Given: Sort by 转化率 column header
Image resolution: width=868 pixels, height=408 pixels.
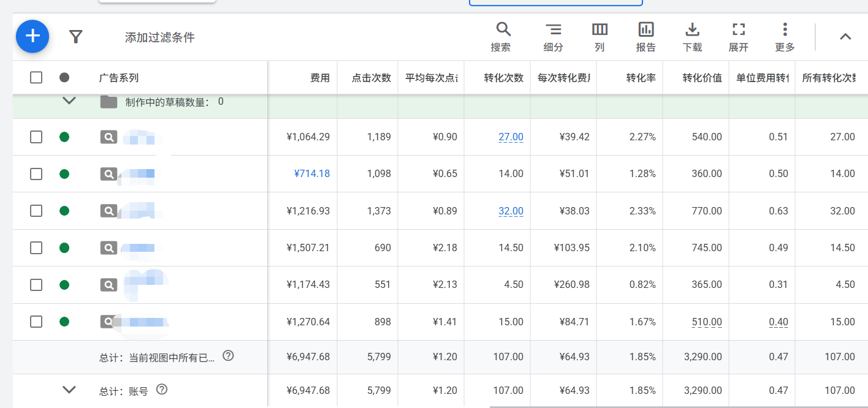Looking at the screenshot, I should (641, 78).
